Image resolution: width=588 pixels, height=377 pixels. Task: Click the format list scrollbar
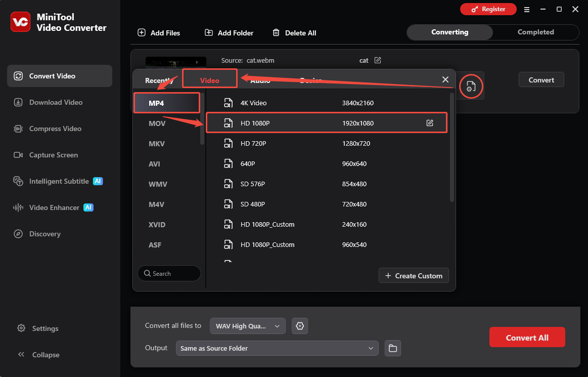(x=202, y=118)
